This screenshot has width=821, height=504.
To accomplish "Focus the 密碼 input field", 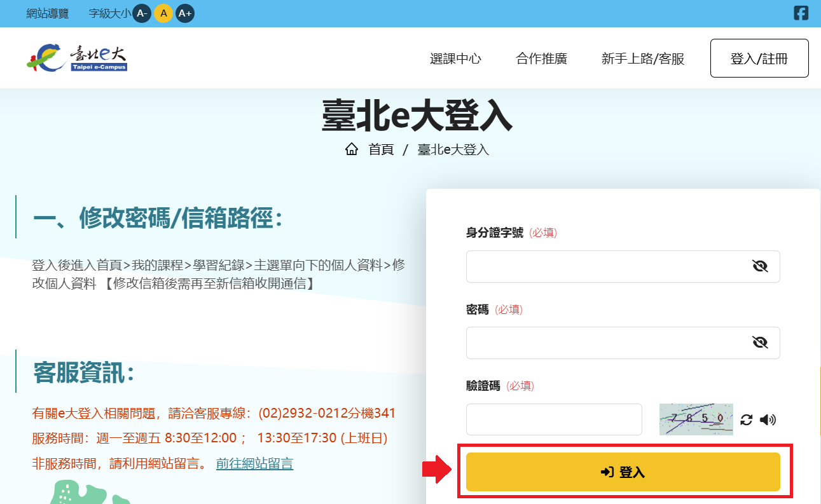I will 623,343.
